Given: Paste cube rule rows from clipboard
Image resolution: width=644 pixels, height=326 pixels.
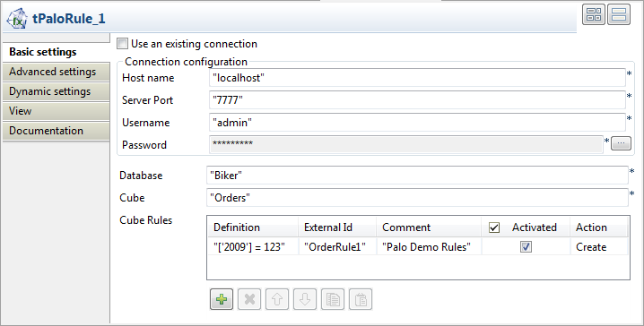Looking at the screenshot, I should (361, 299).
